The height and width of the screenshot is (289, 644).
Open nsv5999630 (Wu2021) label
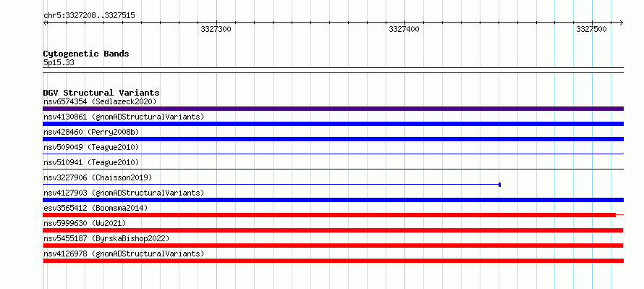point(85,223)
